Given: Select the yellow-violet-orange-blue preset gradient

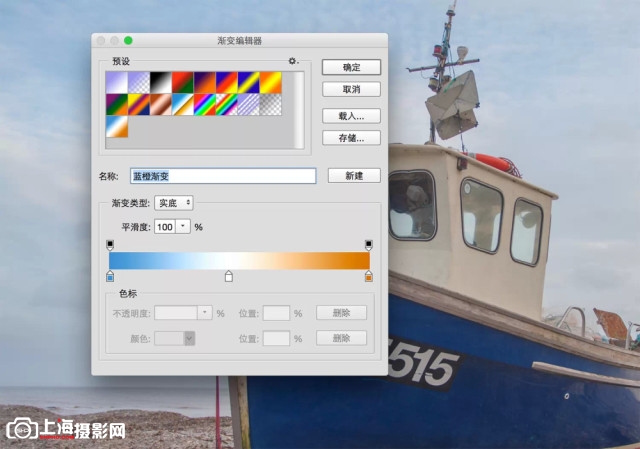Looking at the screenshot, I should (139, 105).
